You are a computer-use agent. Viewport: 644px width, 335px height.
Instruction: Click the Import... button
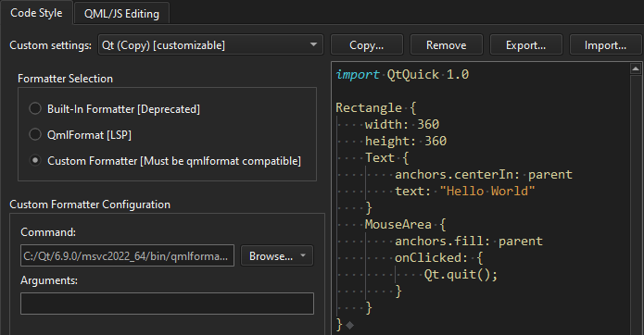[x=605, y=45]
